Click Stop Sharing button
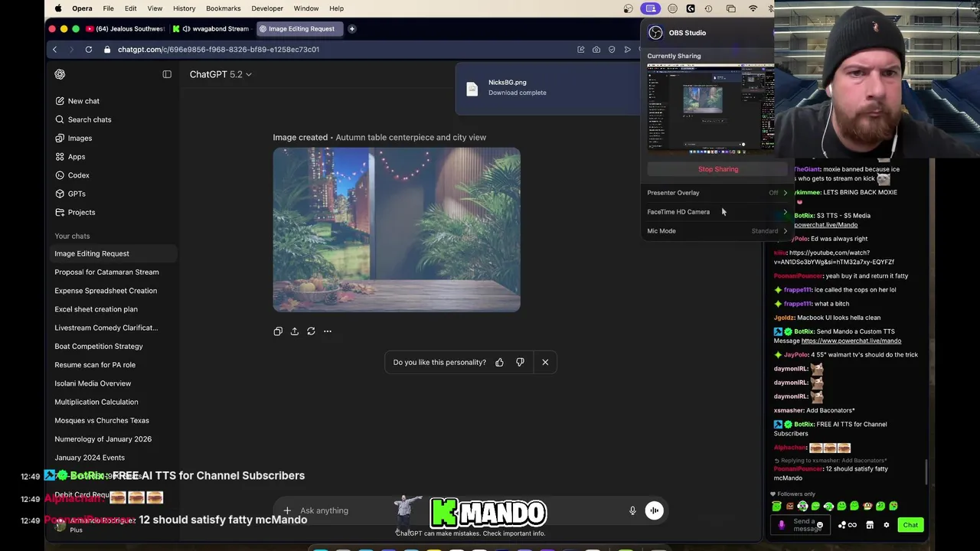This screenshot has width=980, height=551. (x=718, y=169)
